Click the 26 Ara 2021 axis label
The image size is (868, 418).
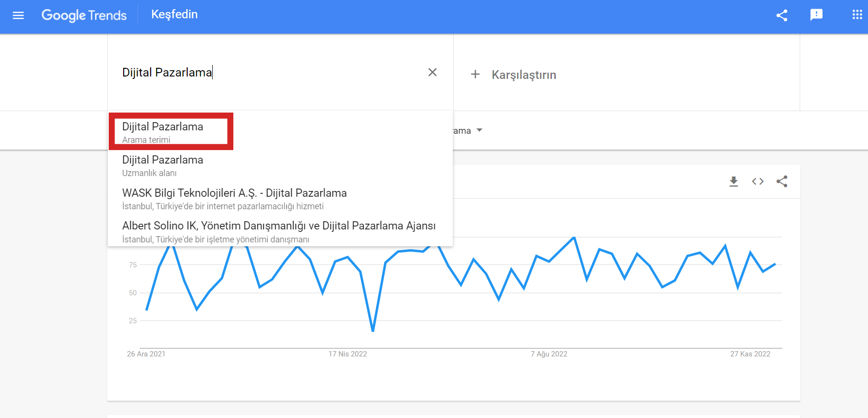[146, 354]
